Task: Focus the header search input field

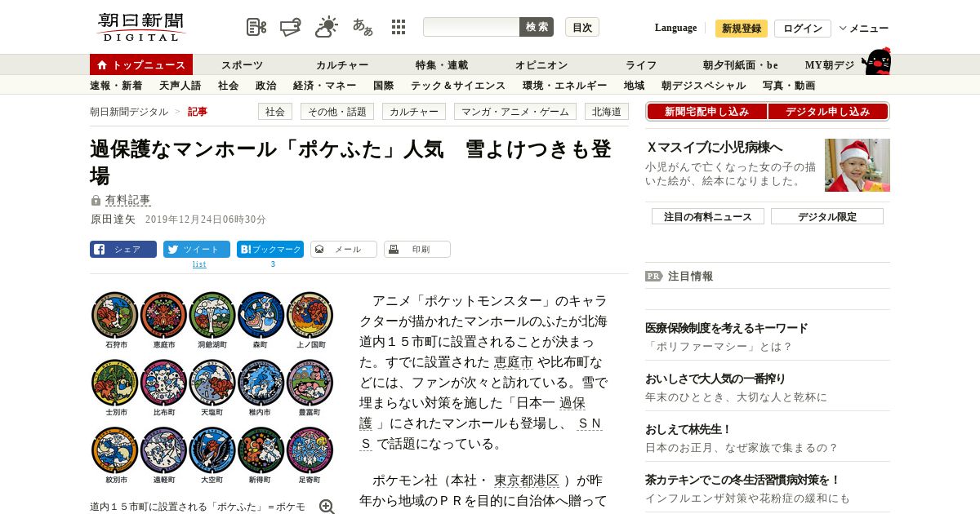Action: tap(471, 27)
